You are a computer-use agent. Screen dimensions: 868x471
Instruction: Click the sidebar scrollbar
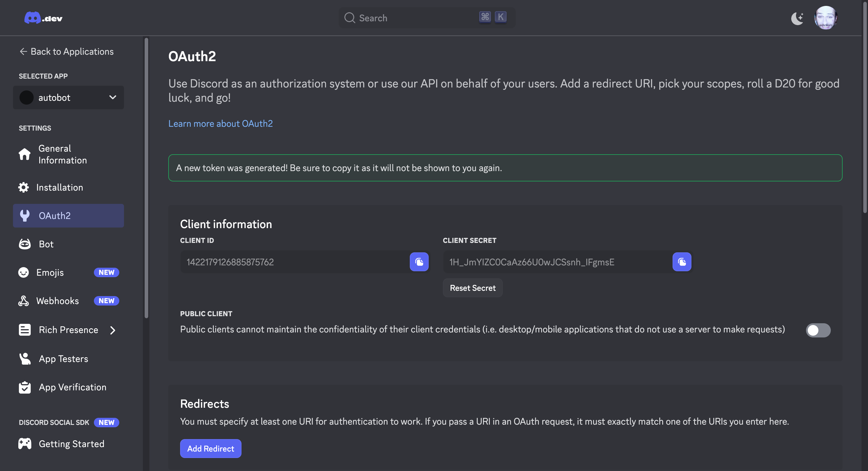(x=146, y=178)
